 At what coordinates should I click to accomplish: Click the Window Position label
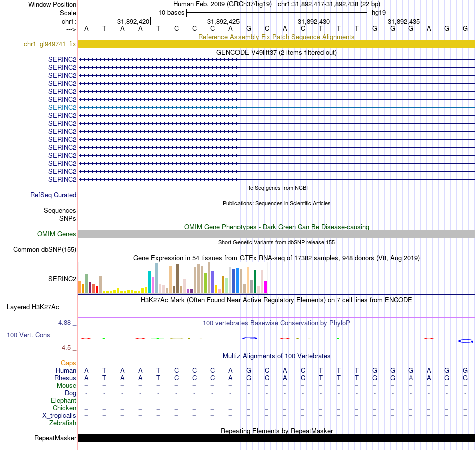click(52, 4)
